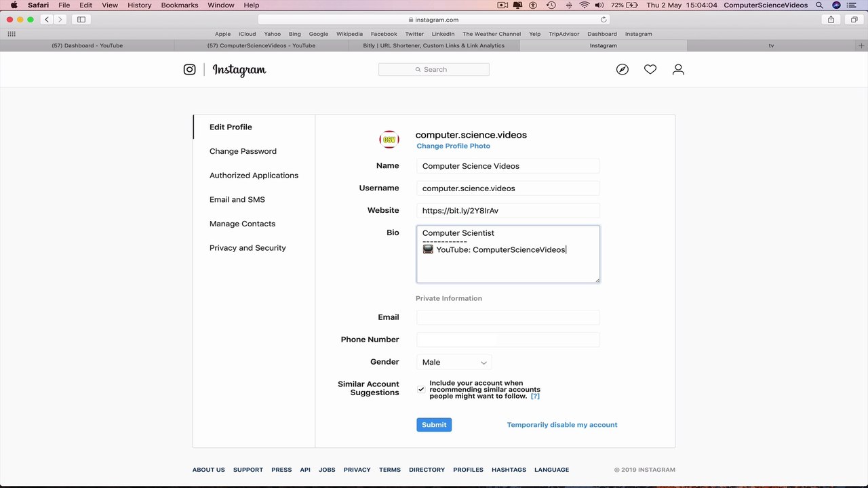868x488 pixels.
Task: Click Change Profile Photo link
Action: tap(453, 146)
